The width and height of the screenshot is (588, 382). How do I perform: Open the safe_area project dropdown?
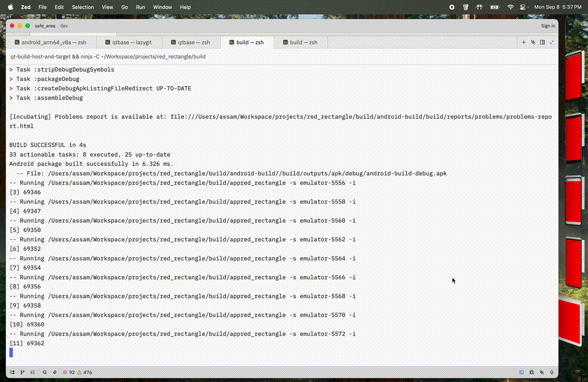pos(45,26)
